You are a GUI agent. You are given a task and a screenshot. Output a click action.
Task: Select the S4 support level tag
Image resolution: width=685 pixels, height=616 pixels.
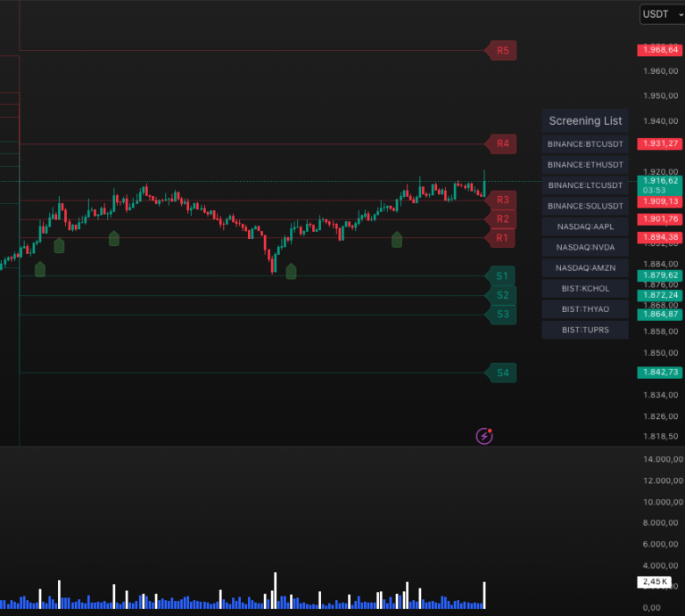[502, 373]
